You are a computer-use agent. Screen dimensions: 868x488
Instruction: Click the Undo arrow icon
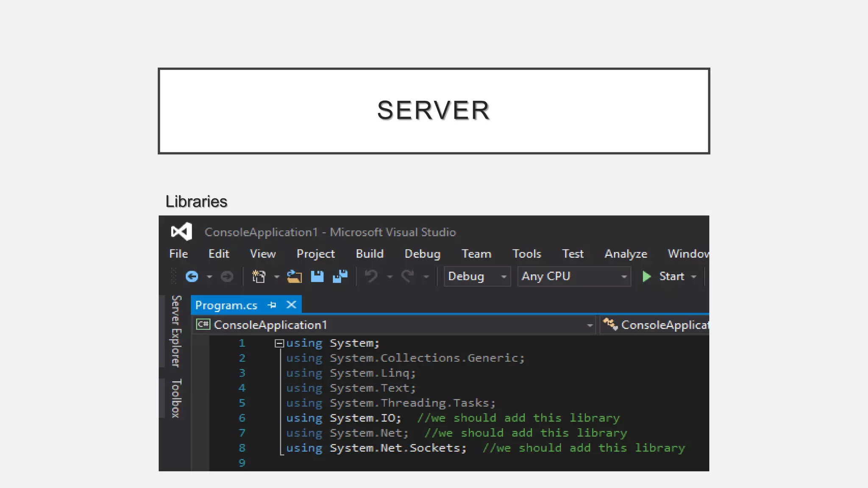click(371, 277)
